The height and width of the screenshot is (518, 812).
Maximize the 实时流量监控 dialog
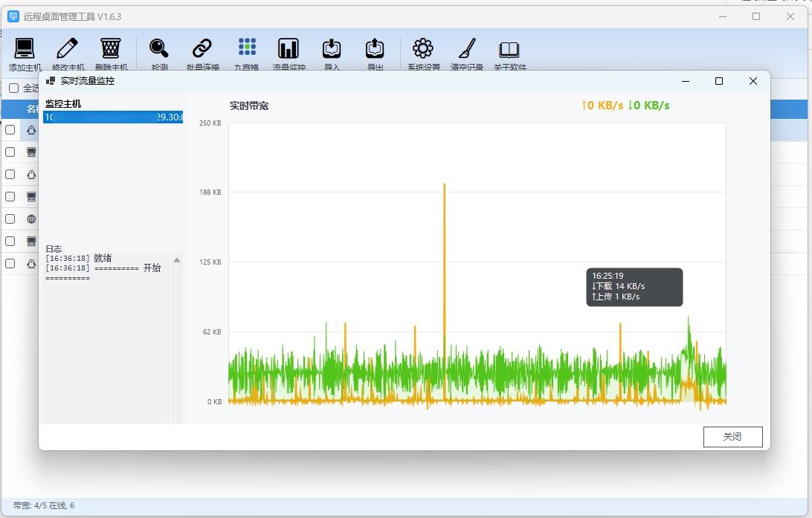(719, 81)
